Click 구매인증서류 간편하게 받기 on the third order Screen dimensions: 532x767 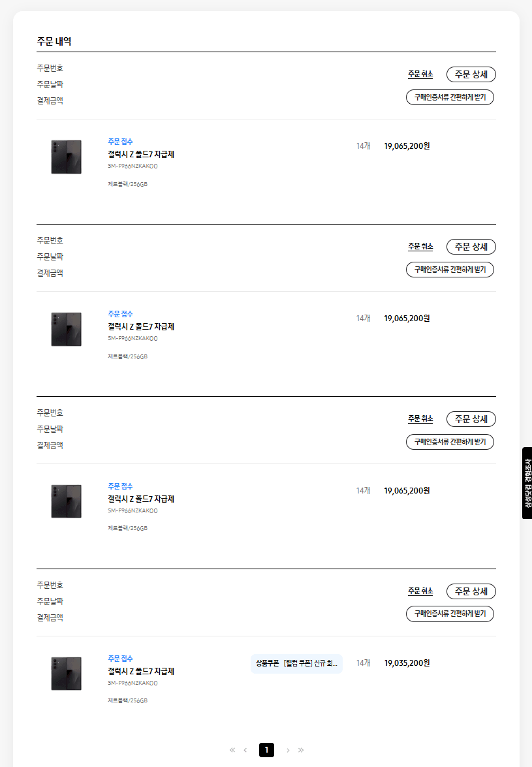coord(450,442)
